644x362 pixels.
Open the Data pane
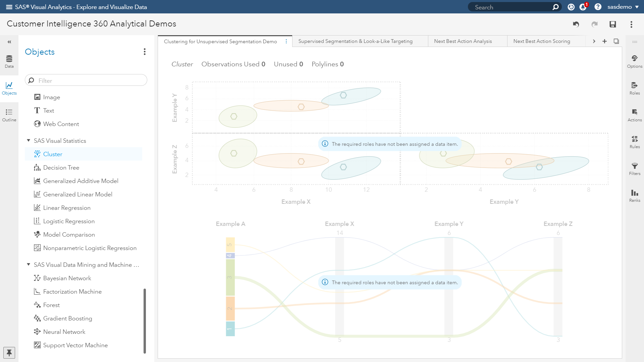[9, 62]
